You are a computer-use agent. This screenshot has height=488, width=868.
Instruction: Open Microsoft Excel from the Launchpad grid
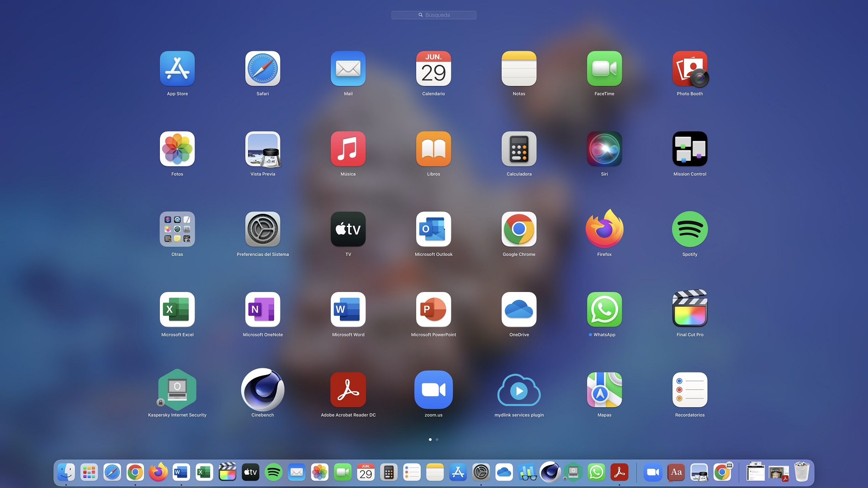click(x=177, y=310)
